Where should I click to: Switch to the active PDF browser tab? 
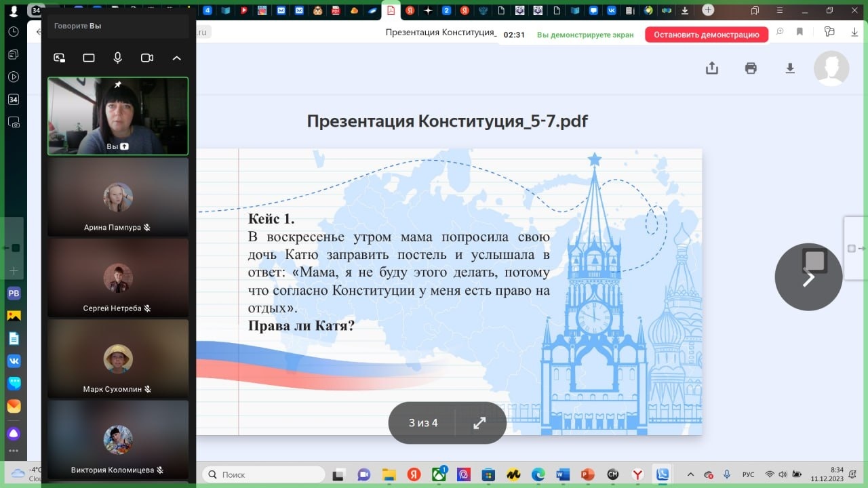click(391, 10)
